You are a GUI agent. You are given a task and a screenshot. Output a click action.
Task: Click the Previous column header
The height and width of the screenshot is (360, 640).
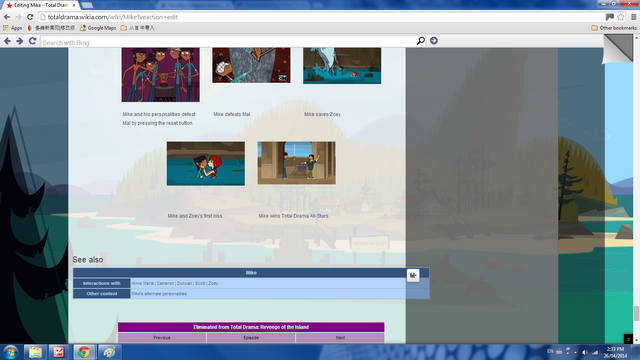click(162, 338)
